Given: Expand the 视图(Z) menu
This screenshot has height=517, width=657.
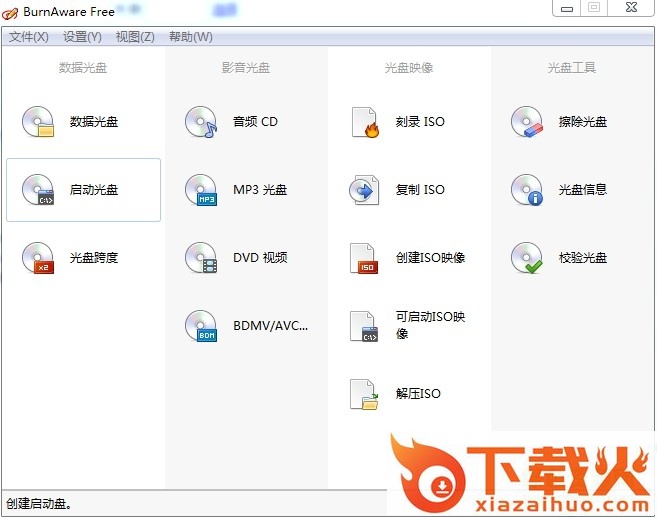Looking at the screenshot, I should (x=135, y=37).
